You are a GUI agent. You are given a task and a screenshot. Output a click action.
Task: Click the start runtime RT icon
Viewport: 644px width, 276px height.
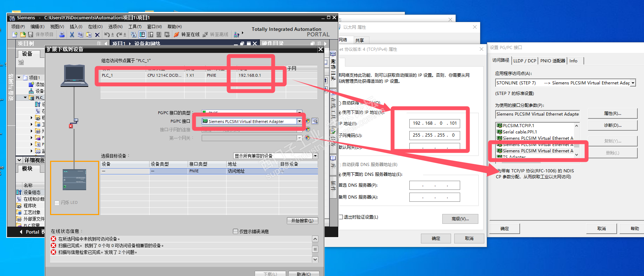[167, 34]
